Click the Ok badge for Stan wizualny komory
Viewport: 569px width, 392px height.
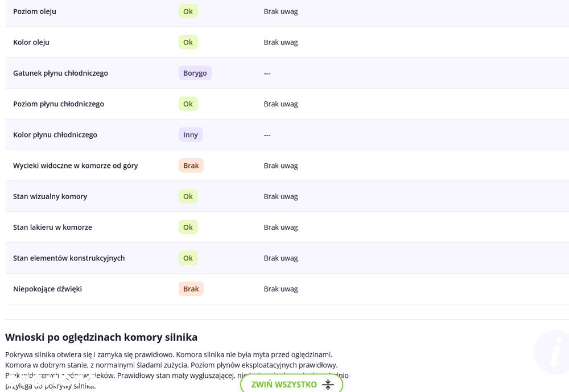(x=188, y=197)
